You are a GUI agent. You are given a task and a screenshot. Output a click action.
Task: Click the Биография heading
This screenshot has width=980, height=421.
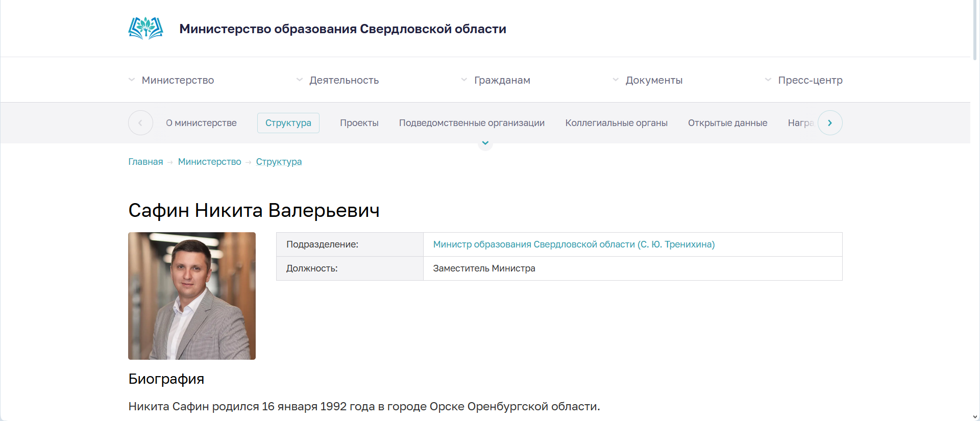pyautogui.click(x=166, y=379)
